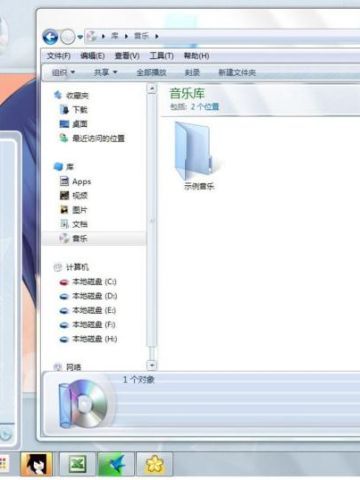This screenshot has height=480, width=360.
Task: Open the anime avatar app on taskbar
Action: pos(36,464)
